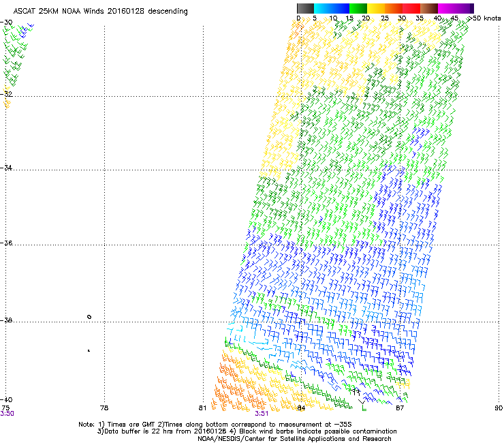Viewport: 504px width, 443px height.
Task: Click the small island outline near 38S
Action: pos(89,317)
